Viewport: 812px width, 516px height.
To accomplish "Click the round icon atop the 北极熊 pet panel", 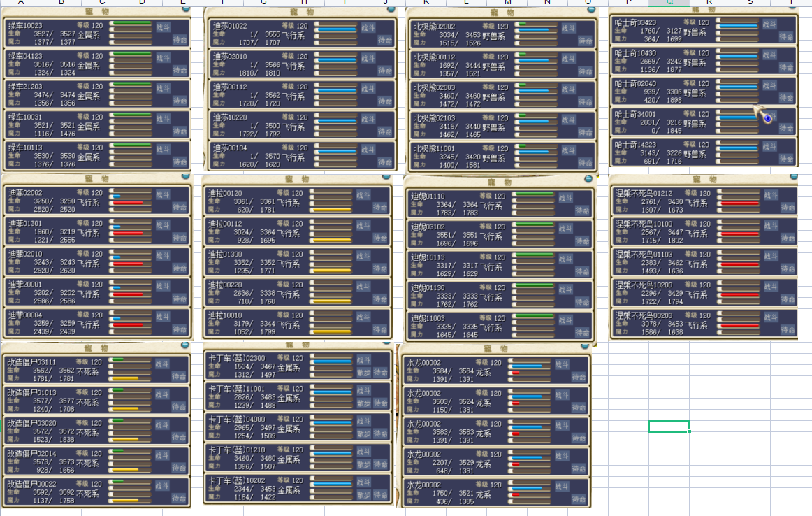I will [591, 9].
